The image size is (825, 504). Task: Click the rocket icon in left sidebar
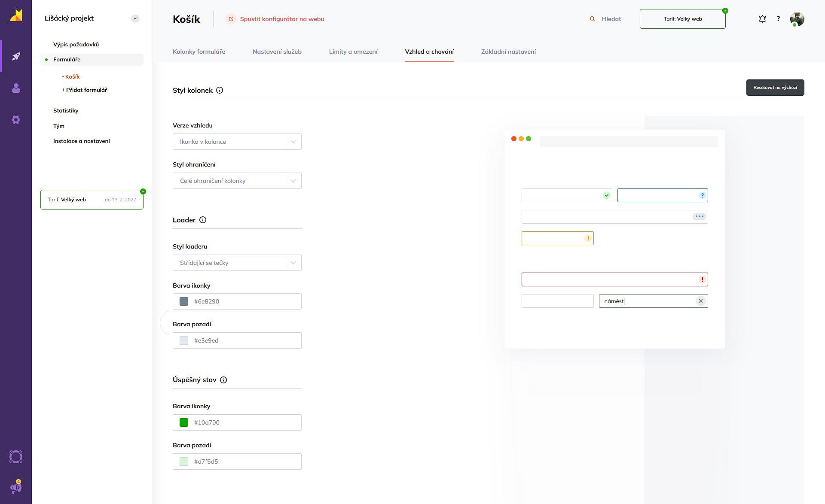(x=16, y=56)
